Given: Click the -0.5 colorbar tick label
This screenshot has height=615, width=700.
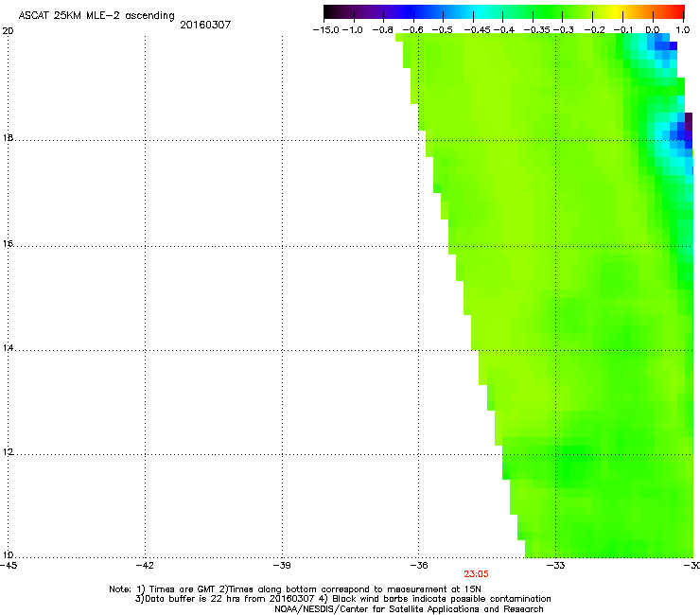Looking at the screenshot, I should tap(443, 30).
